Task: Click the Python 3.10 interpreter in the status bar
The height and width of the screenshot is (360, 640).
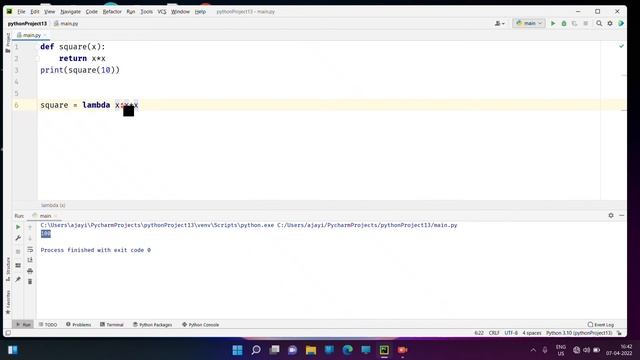Action: pyautogui.click(x=579, y=333)
